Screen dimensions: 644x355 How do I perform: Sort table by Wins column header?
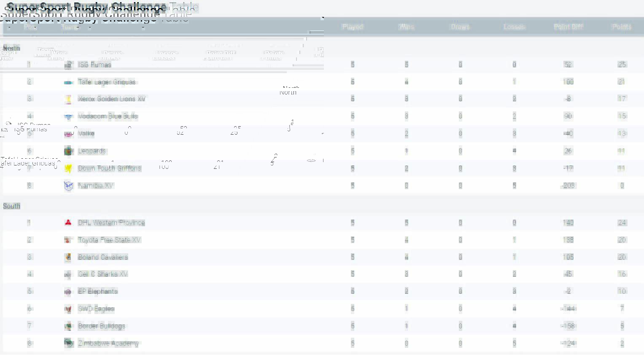(406, 27)
